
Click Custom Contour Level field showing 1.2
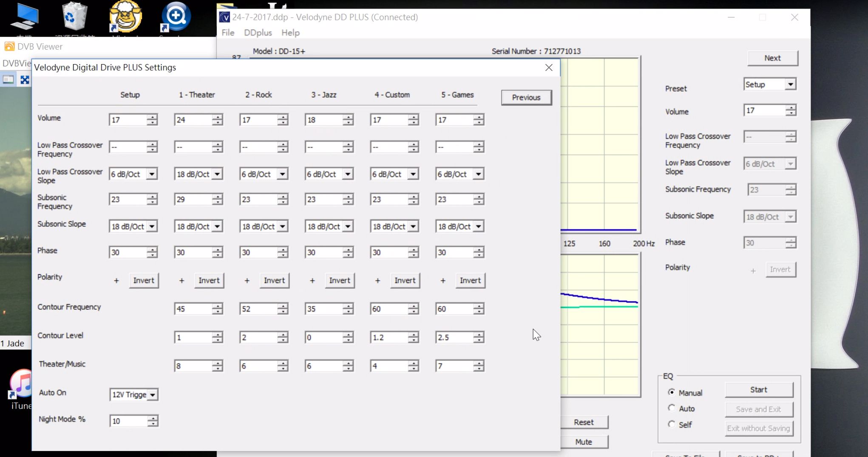pos(390,337)
